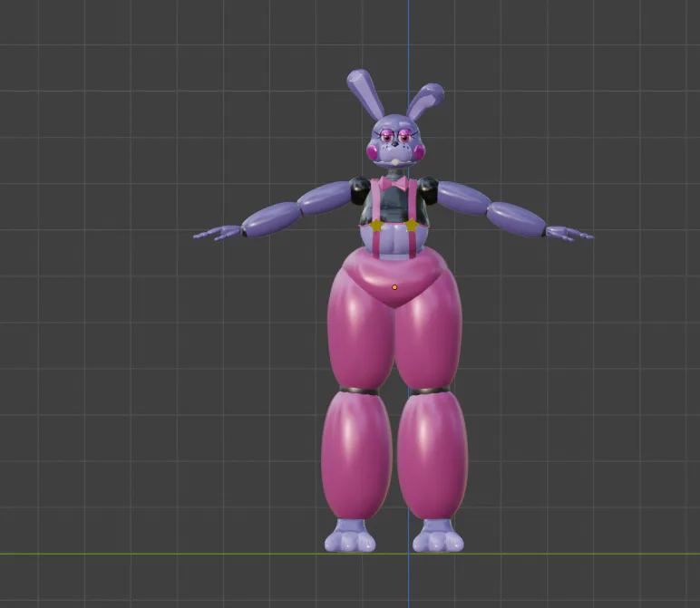Click the rabbit's hand on the left side

(218, 233)
